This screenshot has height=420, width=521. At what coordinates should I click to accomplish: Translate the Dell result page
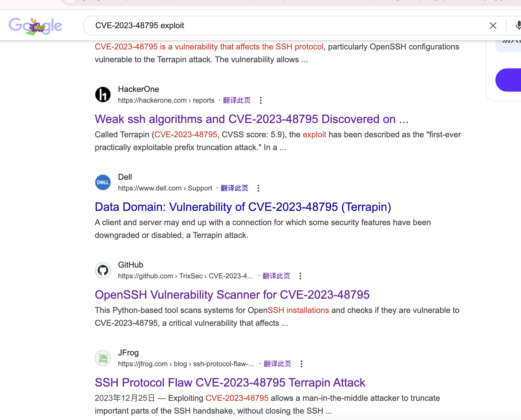tap(234, 188)
